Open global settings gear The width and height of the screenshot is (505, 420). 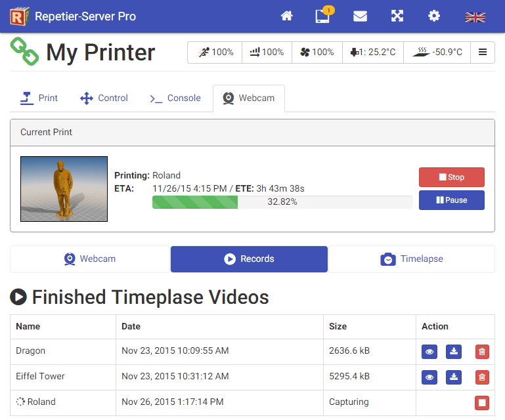434,16
